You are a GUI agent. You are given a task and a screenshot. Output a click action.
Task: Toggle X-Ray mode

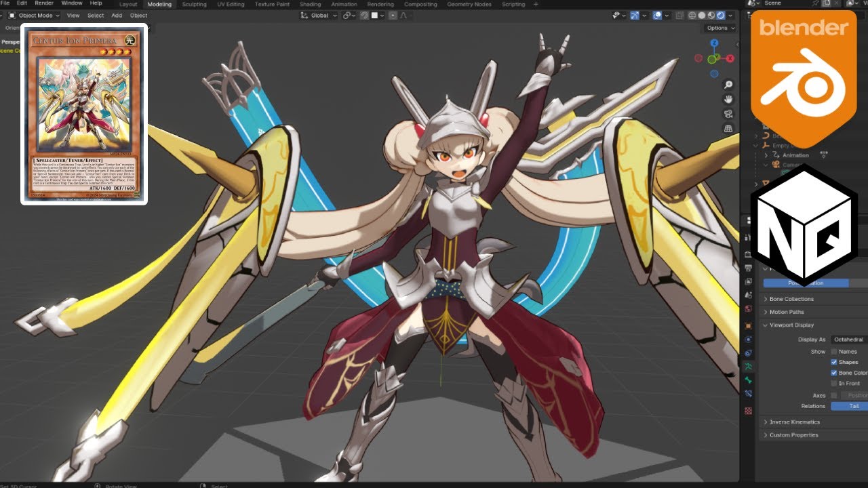point(679,15)
